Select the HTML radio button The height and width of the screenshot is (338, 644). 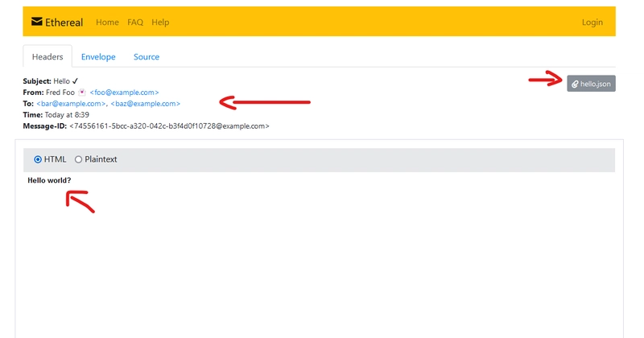[38, 159]
